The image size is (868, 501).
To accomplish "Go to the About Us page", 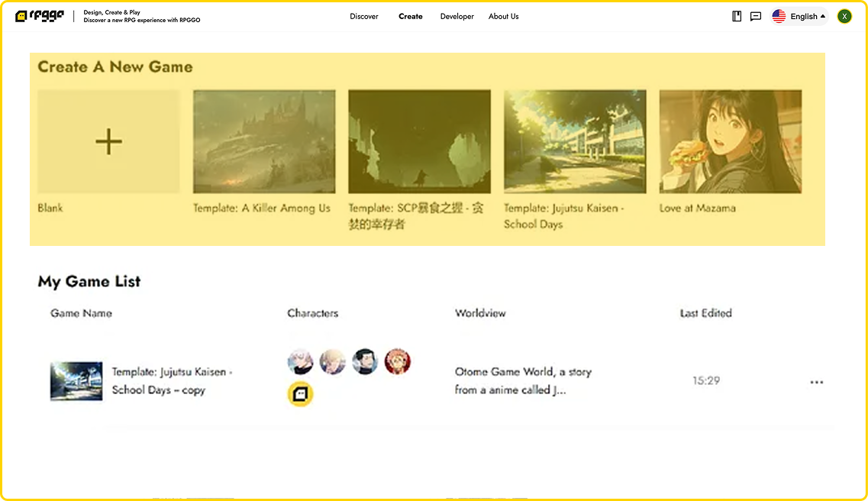I will click(503, 16).
